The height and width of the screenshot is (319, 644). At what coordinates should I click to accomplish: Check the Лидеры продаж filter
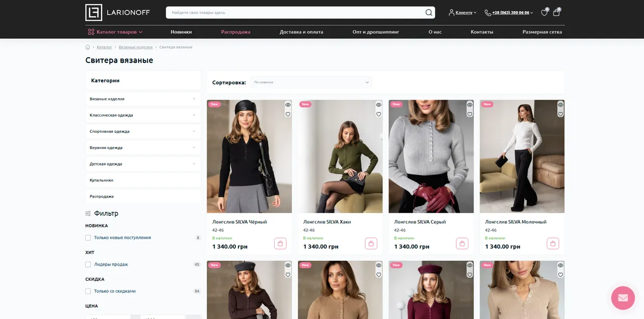(88, 264)
